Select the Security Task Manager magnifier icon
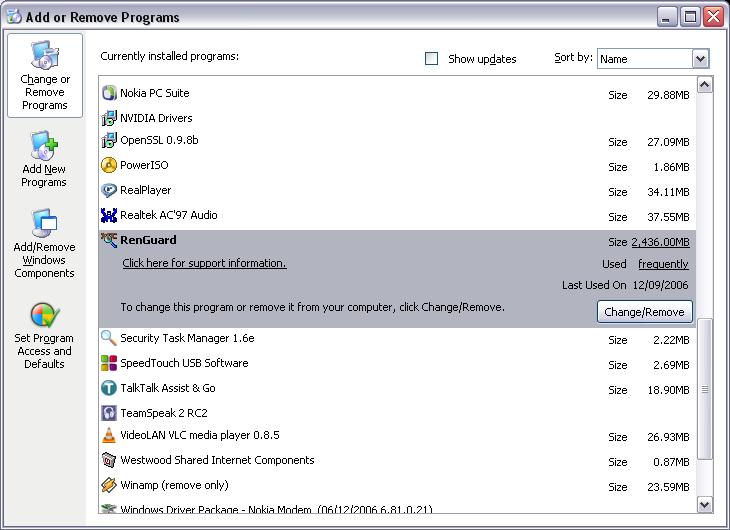Image resolution: width=730 pixels, height=530 pixels. [110, 339]
